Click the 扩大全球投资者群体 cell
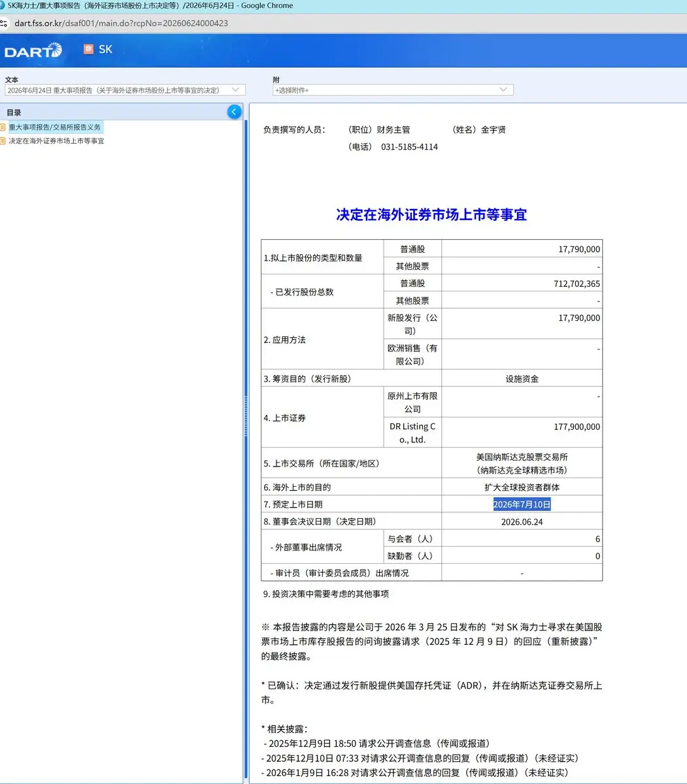687x784 pixels. (x=522, y=487)
